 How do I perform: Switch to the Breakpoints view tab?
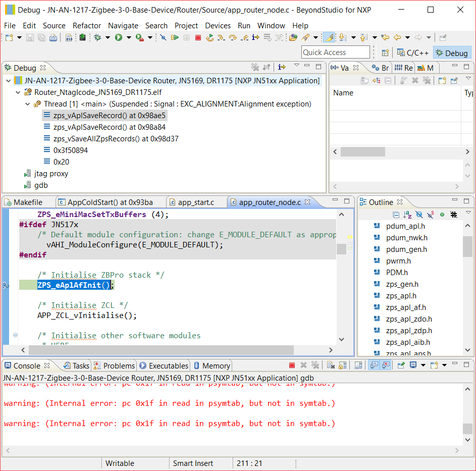(x=380, y=68)
